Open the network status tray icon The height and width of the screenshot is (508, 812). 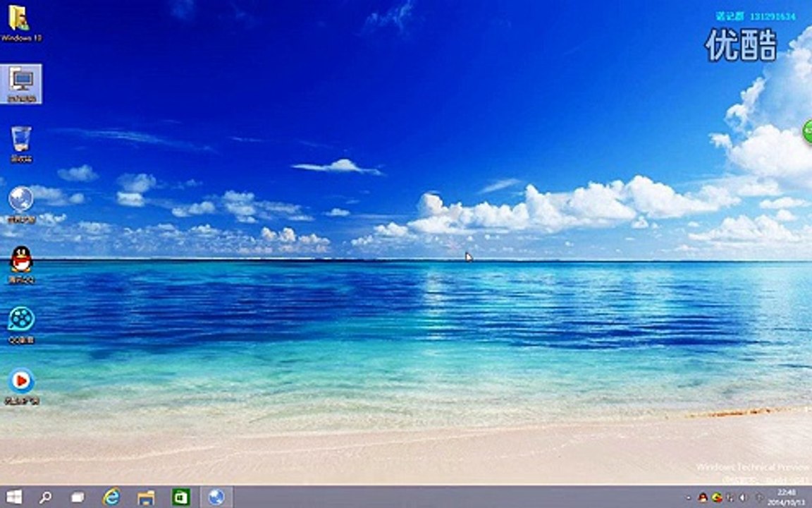(730, 497)
